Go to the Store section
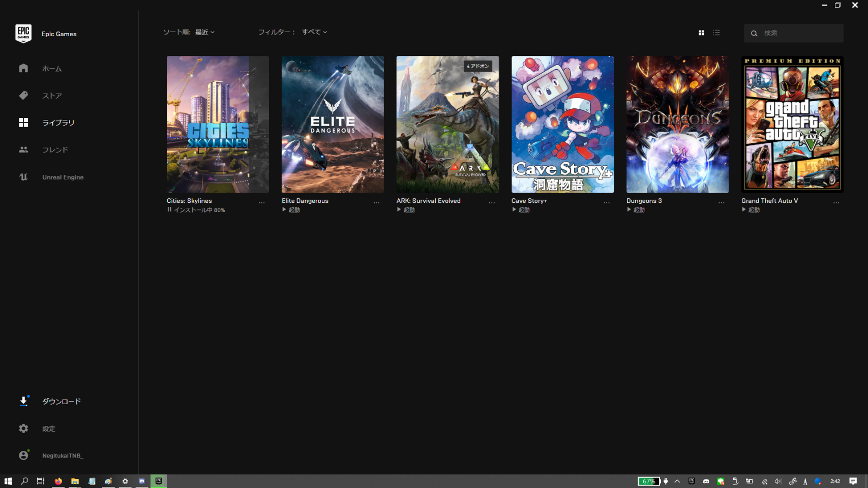Image resolution: width=868 pixels, height=488 pixels. [x=23, y=96]
